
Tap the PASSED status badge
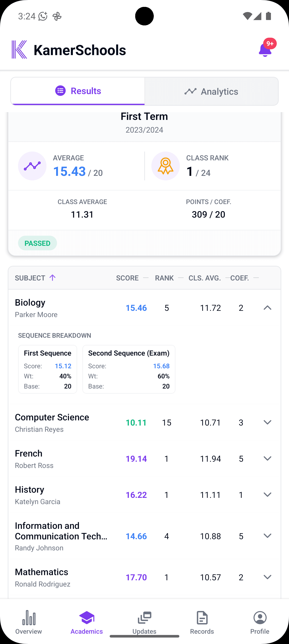tap(37, 243)
